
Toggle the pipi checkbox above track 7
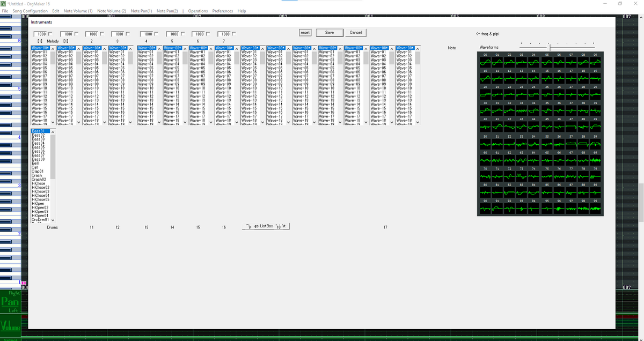tap(234, 33)
